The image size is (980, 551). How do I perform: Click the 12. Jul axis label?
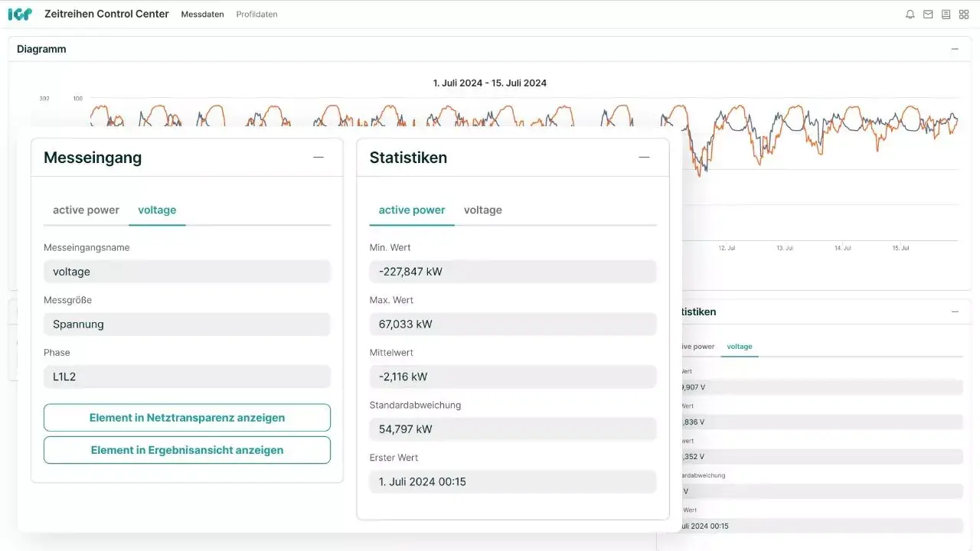click(x=727, y=249)
